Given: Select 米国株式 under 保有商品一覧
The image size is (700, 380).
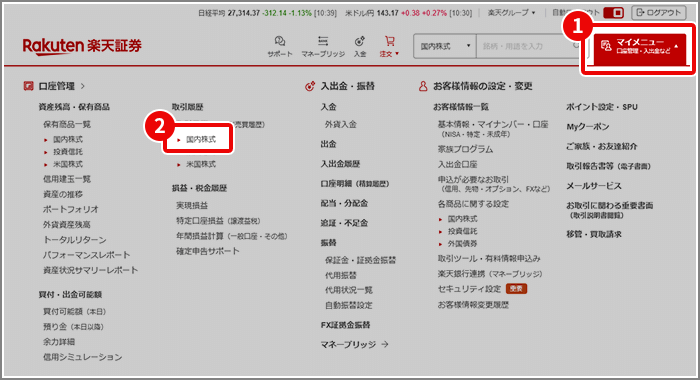Looking at the screenshot, I should pos(67,164).
